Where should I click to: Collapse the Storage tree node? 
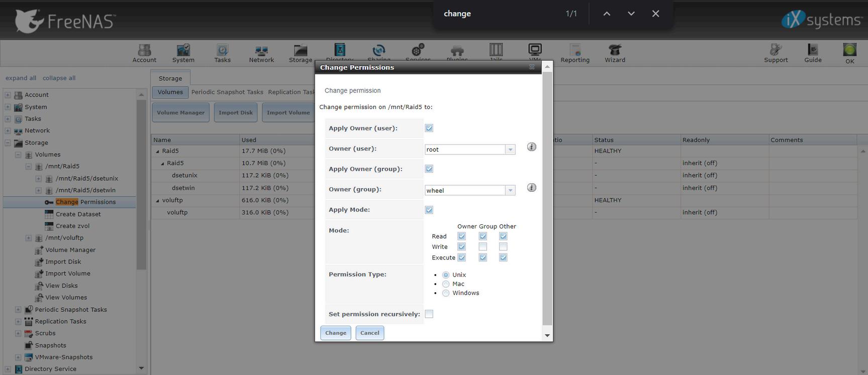[8, 143]
